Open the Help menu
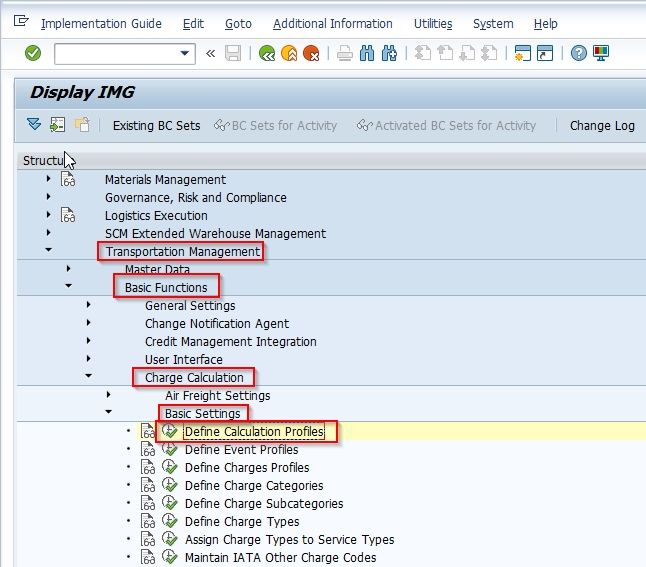Viewport: 646px width, 567px height. click(545, 24)
